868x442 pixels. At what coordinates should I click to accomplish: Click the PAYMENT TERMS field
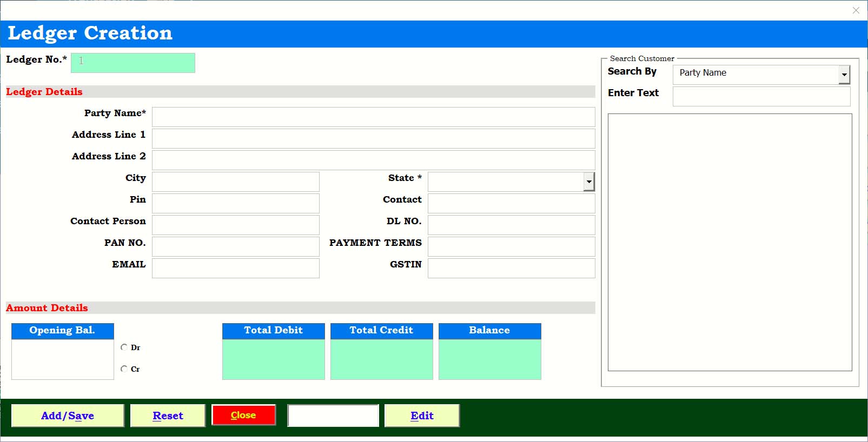[x=511, y=246]
